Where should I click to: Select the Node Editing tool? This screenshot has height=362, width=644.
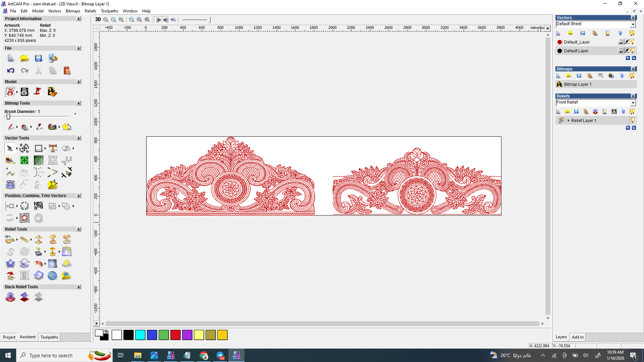click(17, 148)
